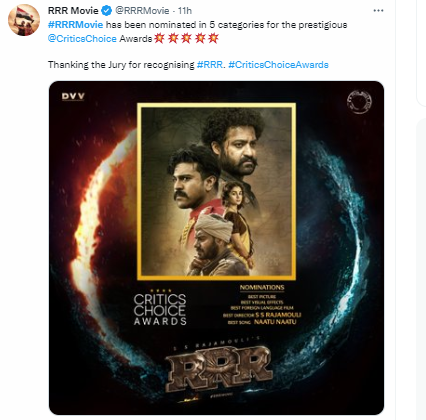Open the @CriticsChoice mention
Image resolution: width=426 pixels, height=420 pixels.
(x=82, y=39)
